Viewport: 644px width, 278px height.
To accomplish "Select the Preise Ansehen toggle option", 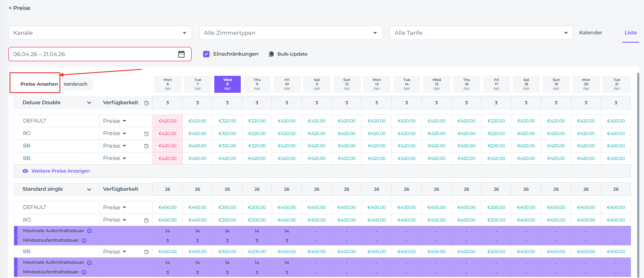I will click(39, 84).
